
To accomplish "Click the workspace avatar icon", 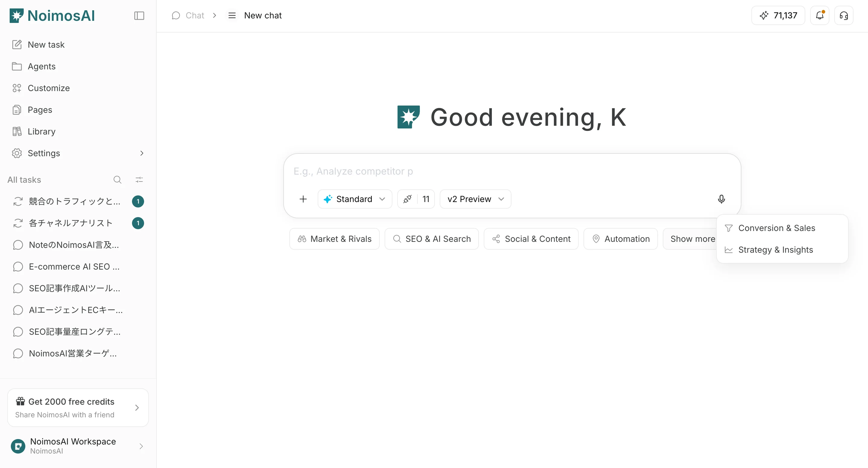I will coord(18,446).
